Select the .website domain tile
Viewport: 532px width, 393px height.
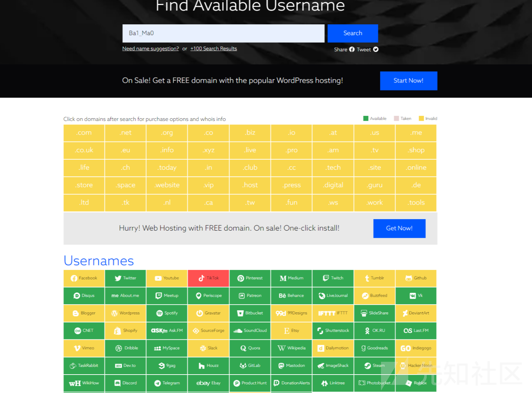167,185
